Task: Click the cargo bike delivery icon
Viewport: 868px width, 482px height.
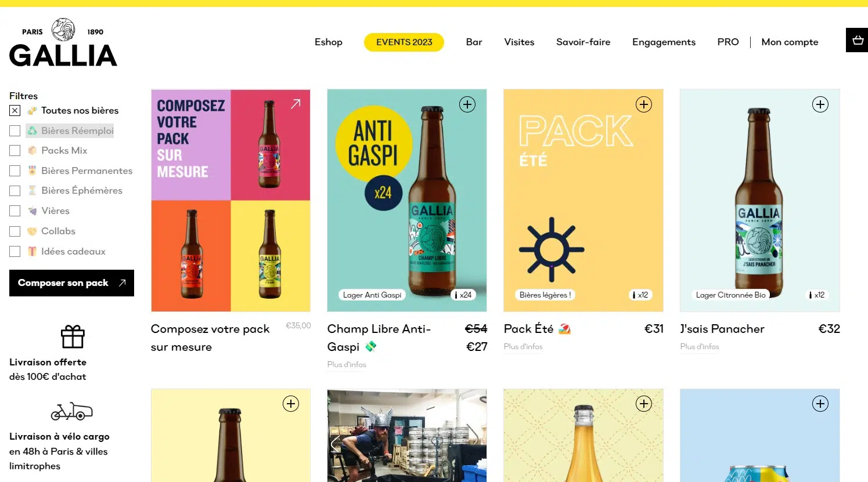Action: (72, 411)
